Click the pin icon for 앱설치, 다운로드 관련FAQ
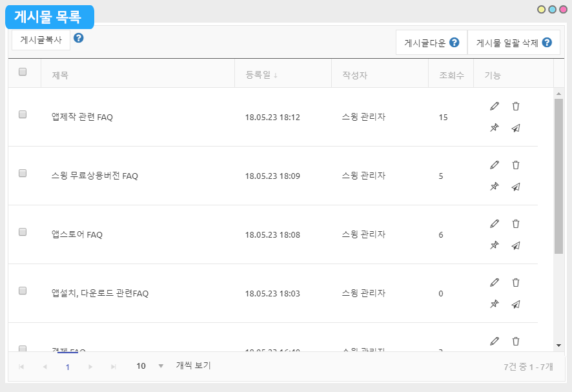This screenshot has height=392, width=572. click(x=495, y=304)
